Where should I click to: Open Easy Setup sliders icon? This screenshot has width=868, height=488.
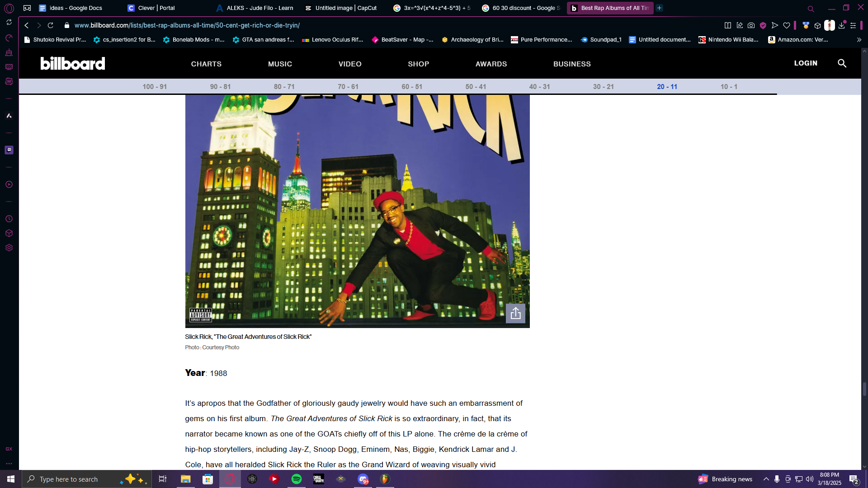[853, 25]
